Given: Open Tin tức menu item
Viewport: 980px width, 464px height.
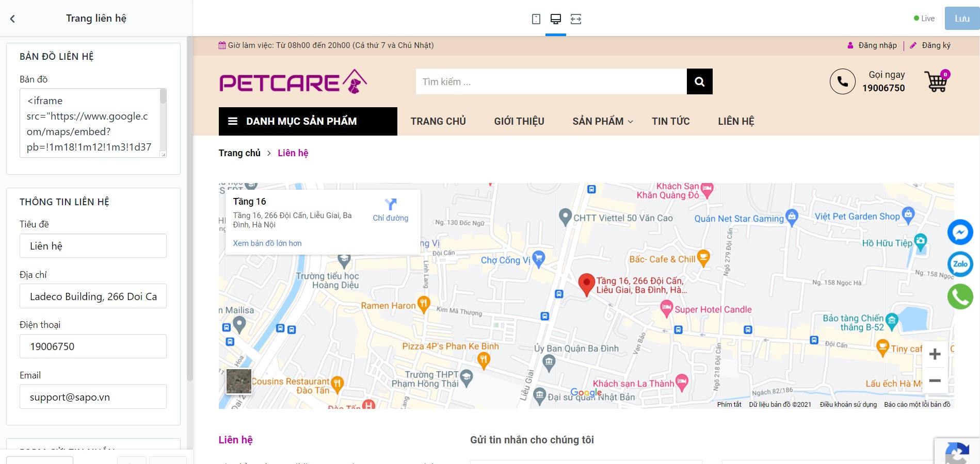Looking at the screenshot, I should 671,121.
